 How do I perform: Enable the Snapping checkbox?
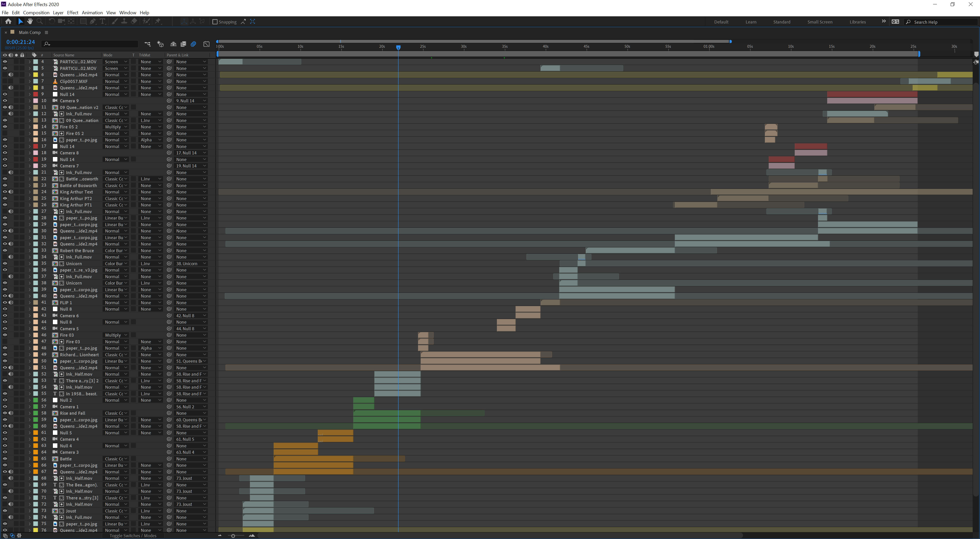pos(215,22)
